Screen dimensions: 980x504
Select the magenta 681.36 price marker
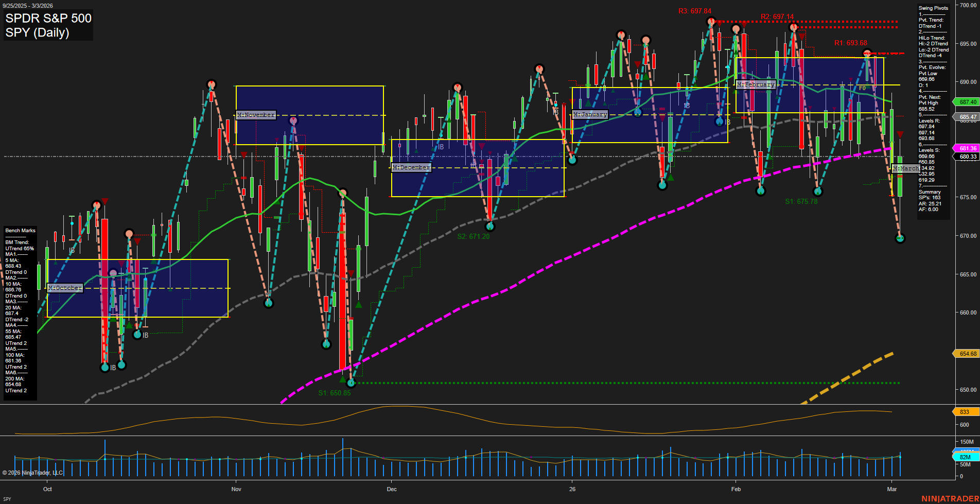coord(967,148)
